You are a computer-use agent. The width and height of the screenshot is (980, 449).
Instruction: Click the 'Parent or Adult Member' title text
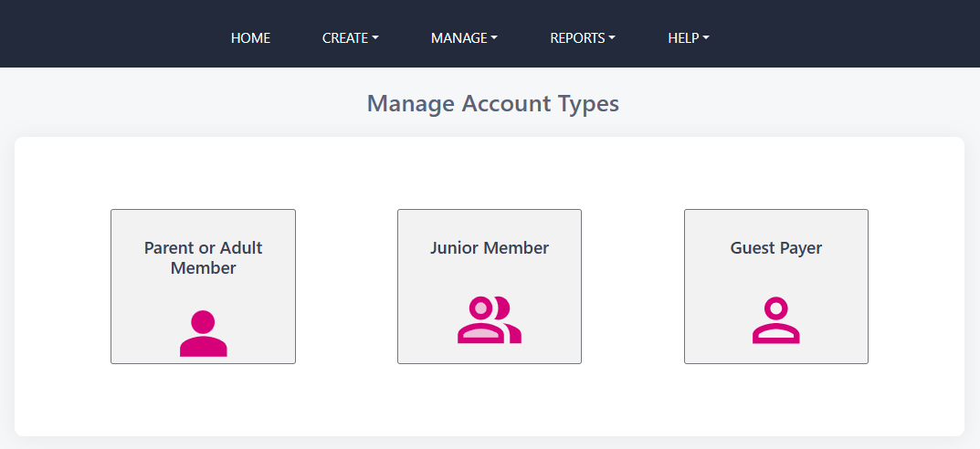coord(203,258)
